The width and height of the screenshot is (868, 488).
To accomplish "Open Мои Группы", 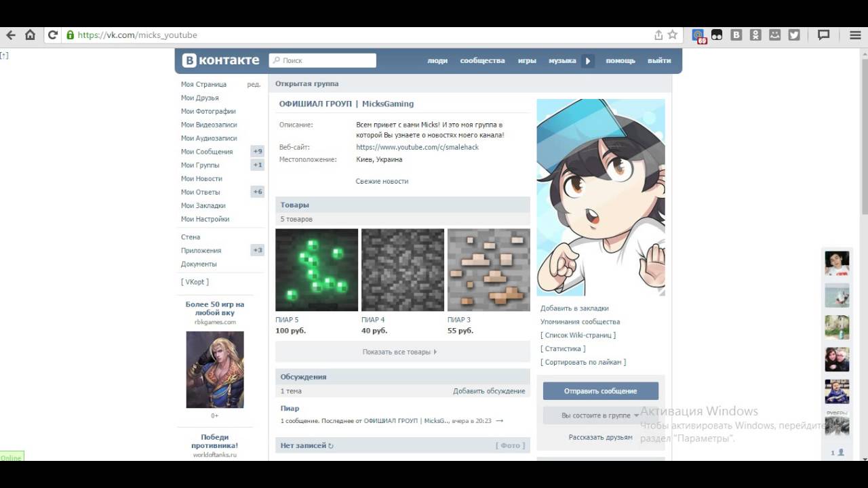I will [200, 165].
